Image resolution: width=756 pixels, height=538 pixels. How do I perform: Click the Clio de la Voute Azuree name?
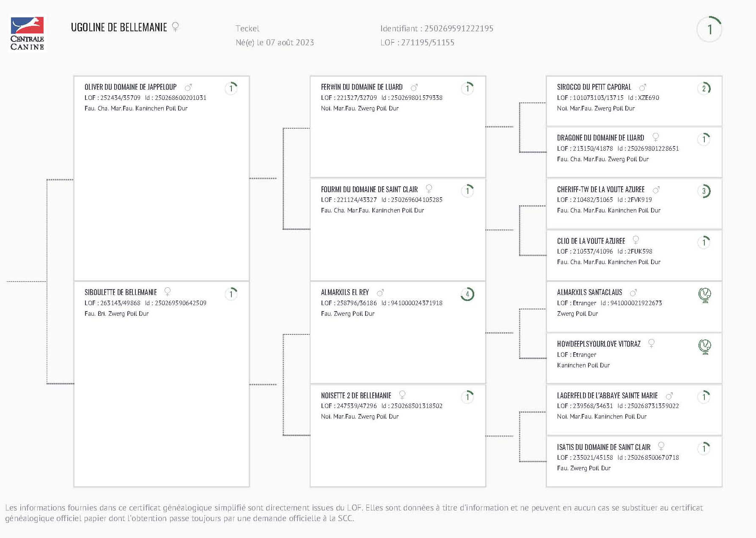click(591, 241)
